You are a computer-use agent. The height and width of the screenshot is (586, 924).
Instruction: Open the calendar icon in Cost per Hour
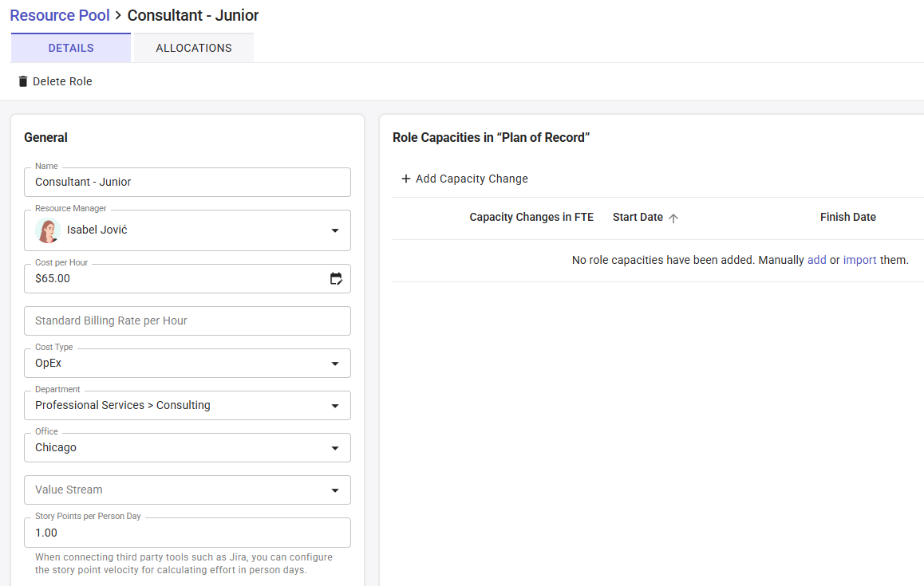click(336, 278)
